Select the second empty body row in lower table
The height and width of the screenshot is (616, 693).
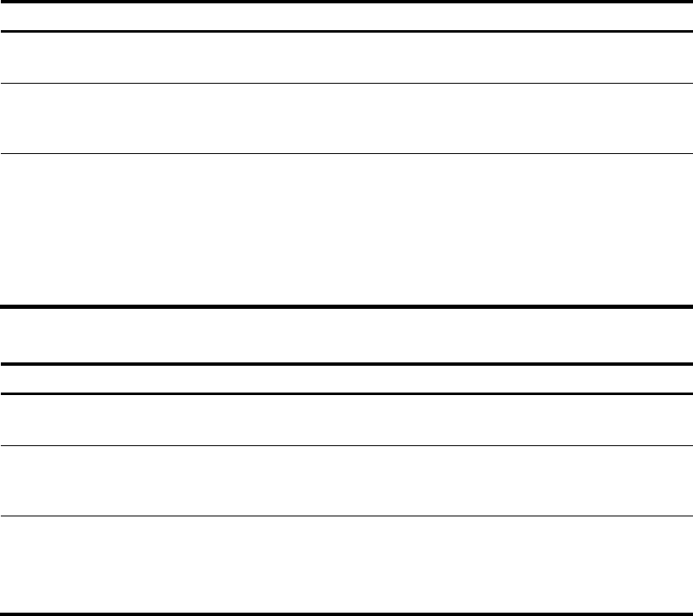(346, 480)
